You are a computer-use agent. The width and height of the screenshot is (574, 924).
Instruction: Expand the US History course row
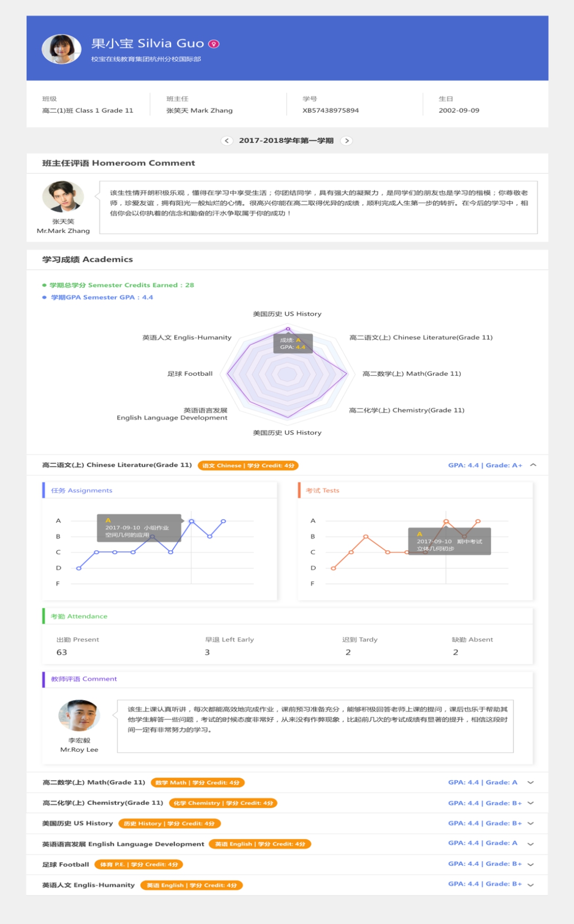530,824
